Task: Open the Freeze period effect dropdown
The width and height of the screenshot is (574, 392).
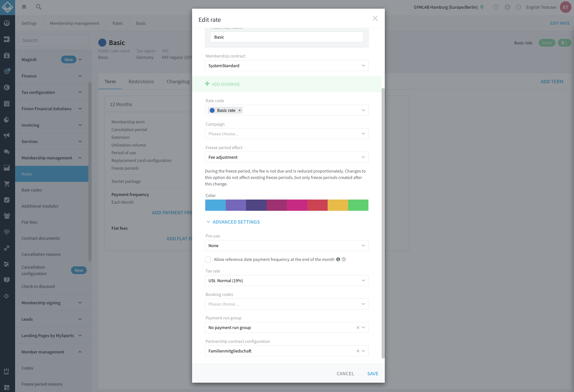Action: point(287,157)
